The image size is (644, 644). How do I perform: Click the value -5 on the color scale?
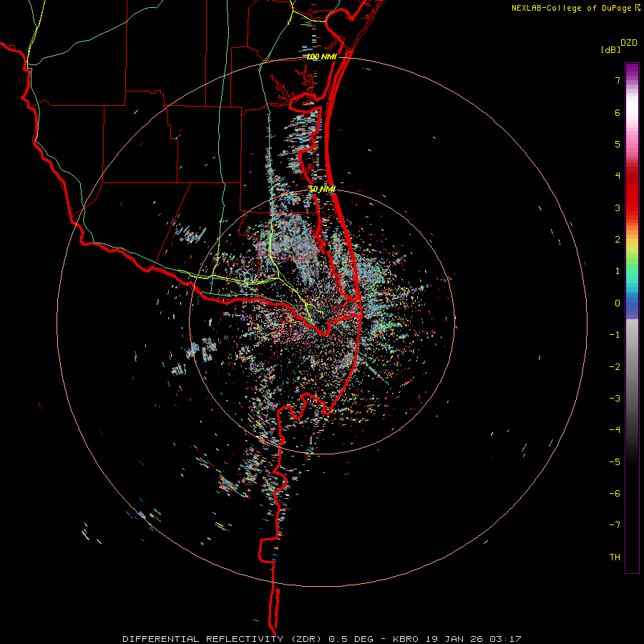click(x=615, y=462)
